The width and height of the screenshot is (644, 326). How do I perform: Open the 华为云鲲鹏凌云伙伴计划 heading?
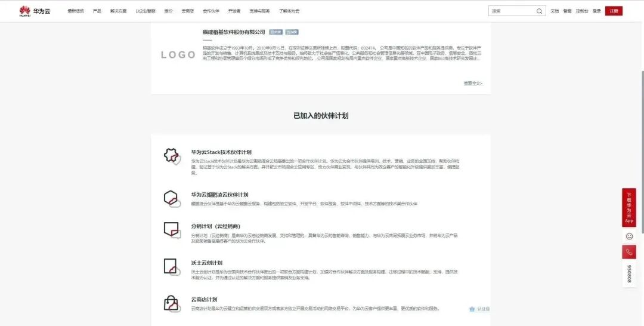coord(219,195)
